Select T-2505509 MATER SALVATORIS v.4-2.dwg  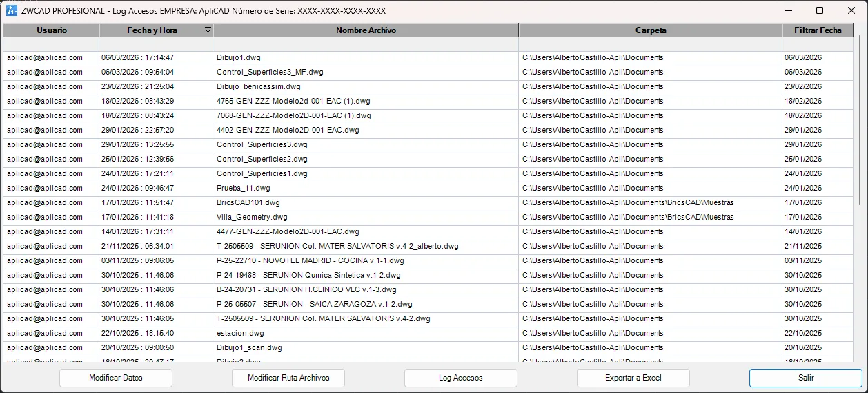[323, 318]
